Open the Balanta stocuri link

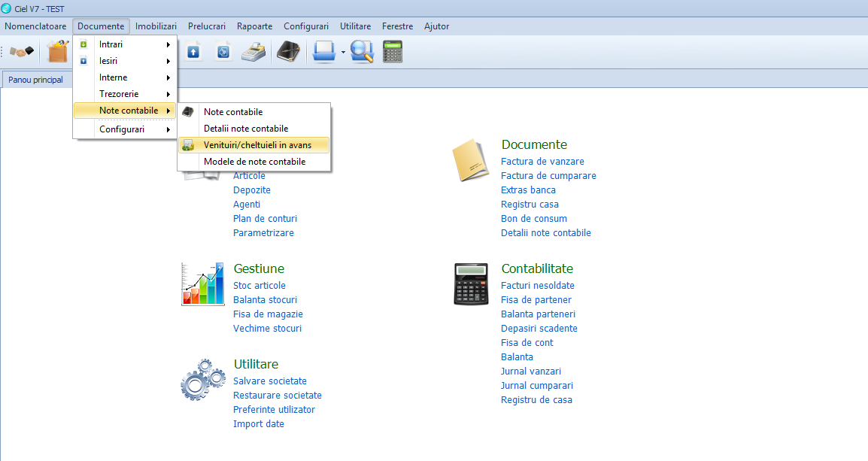pyautogui.click(x=266, y=300)
